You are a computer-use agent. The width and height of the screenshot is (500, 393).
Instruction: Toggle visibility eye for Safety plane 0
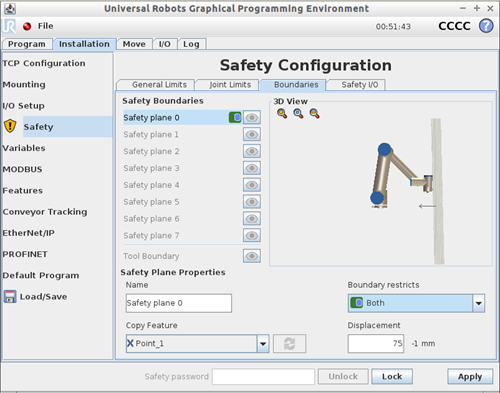click(252, 118)
